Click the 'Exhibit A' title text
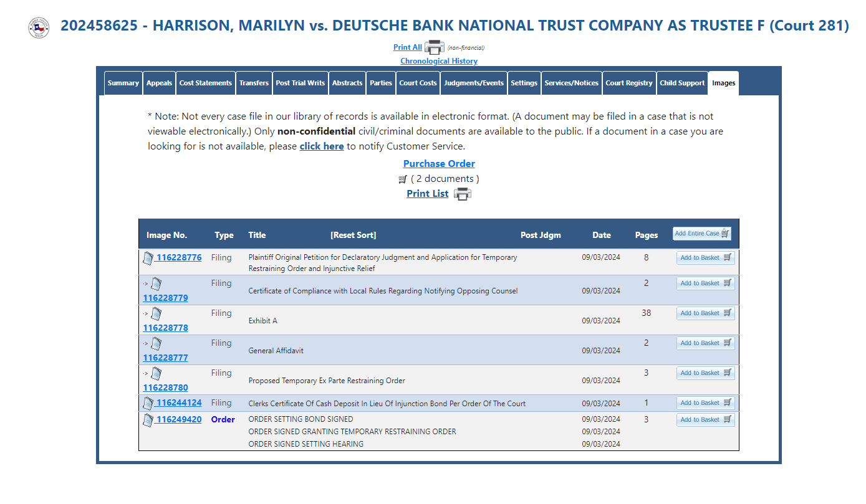Viewport: 866px width, 504px height. point(263,321)
